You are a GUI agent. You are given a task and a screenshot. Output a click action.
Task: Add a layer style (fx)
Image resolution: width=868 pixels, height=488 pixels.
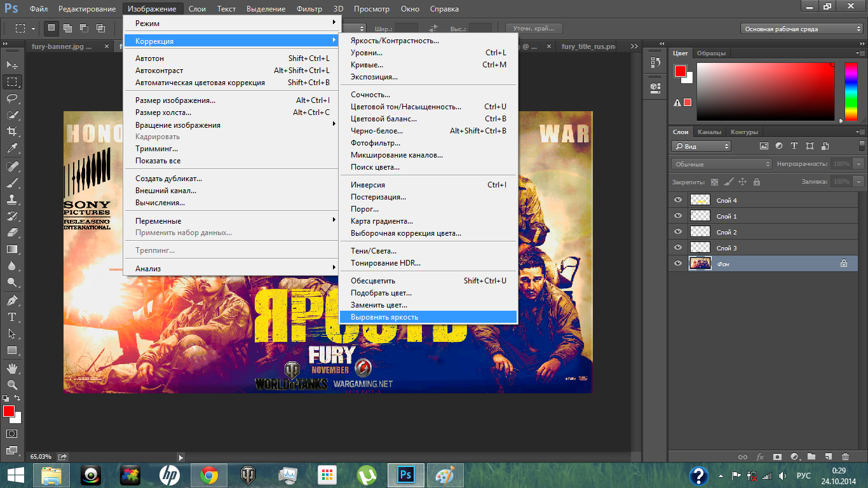point(760,456)
